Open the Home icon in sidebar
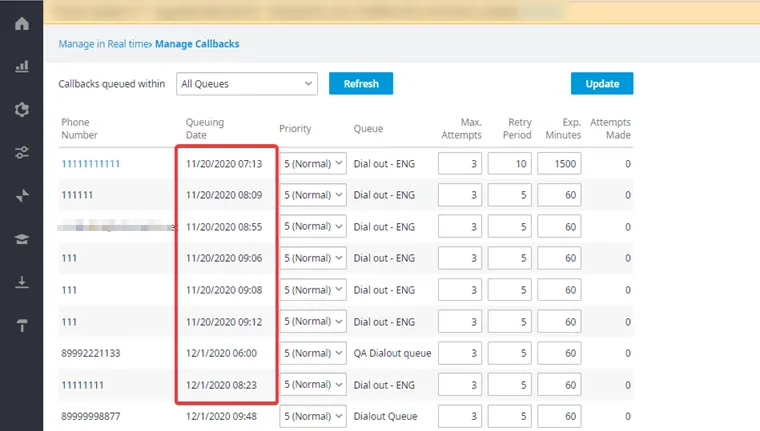Viewport: 760px width, 431px height. [x=22, y=23]
